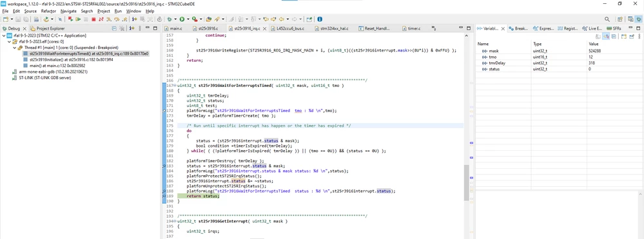Viewport: 644px width, 239px height.
Task: Open the Window menu
Action: [133, 11]
